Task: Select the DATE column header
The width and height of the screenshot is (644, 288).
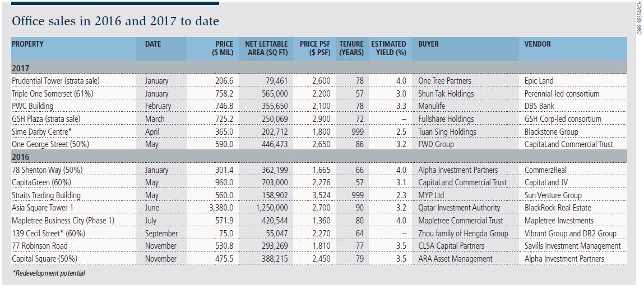Action: click(153, 44)
